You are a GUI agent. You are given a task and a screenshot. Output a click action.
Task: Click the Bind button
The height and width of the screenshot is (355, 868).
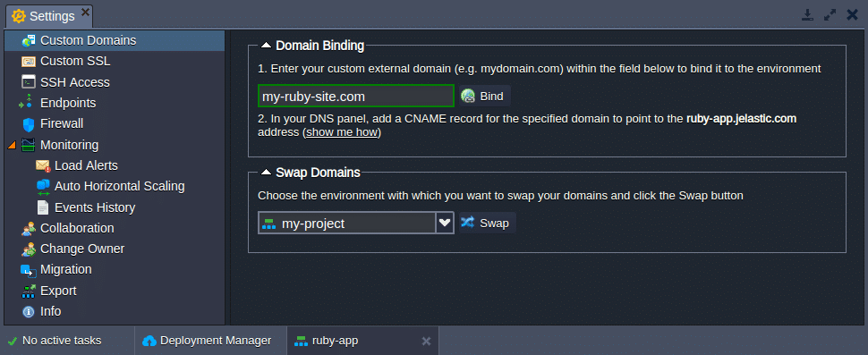click(485, 97)
